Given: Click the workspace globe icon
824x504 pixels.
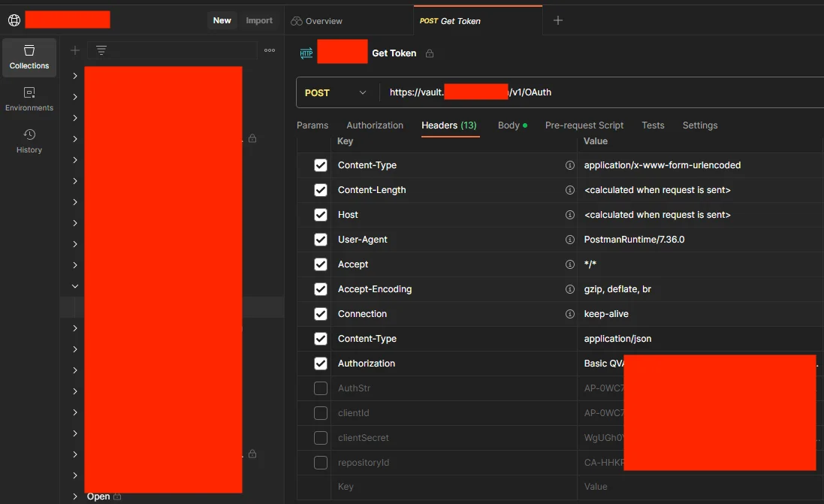Looking at the screenshot, I should 14,20.
